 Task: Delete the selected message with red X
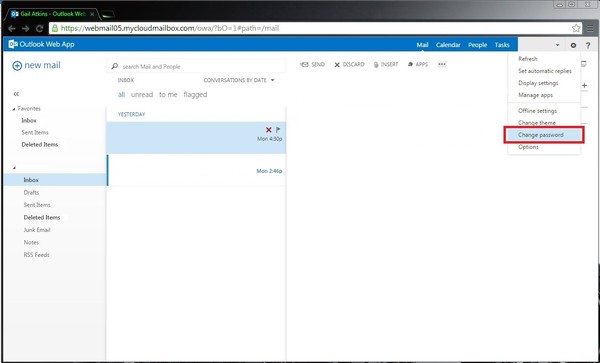[269, 130]
